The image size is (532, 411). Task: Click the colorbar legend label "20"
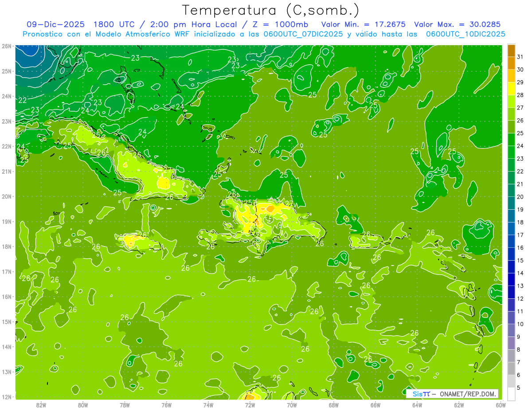[520, 197]
